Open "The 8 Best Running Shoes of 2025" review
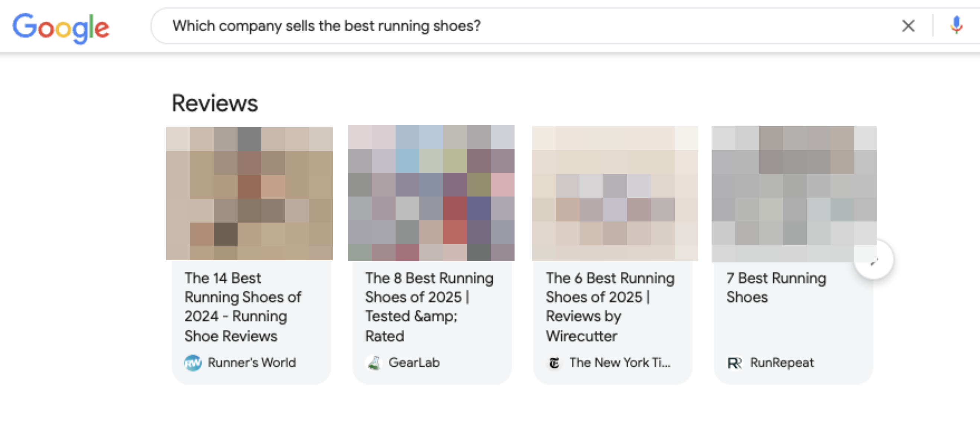 coord(429,307)
